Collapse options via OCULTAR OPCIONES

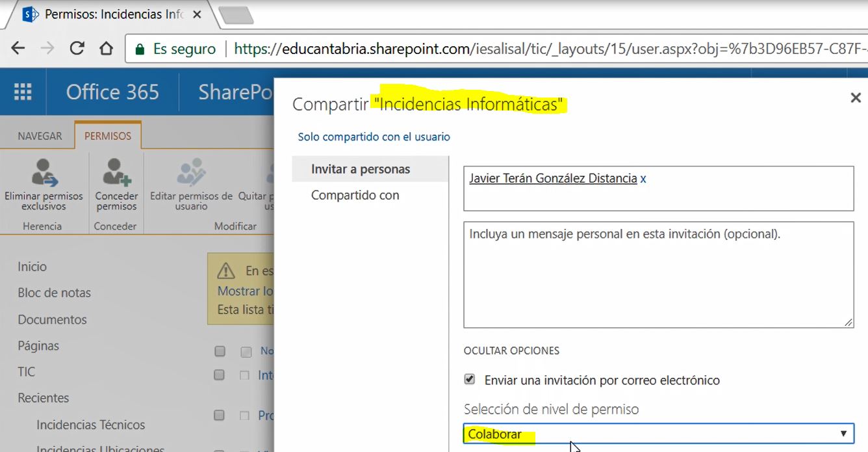[x=511, y=351]
